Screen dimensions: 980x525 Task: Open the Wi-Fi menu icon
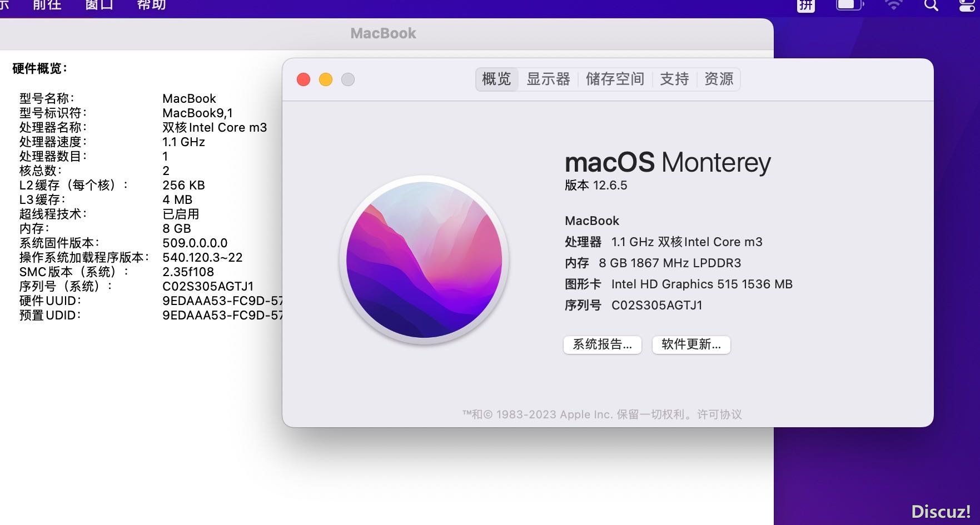(894, 5)
